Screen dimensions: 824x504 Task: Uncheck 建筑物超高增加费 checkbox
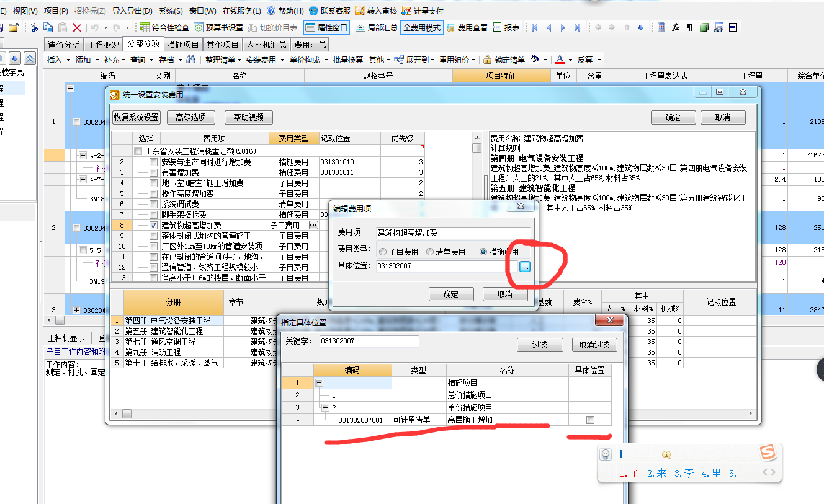pos(154,225)
